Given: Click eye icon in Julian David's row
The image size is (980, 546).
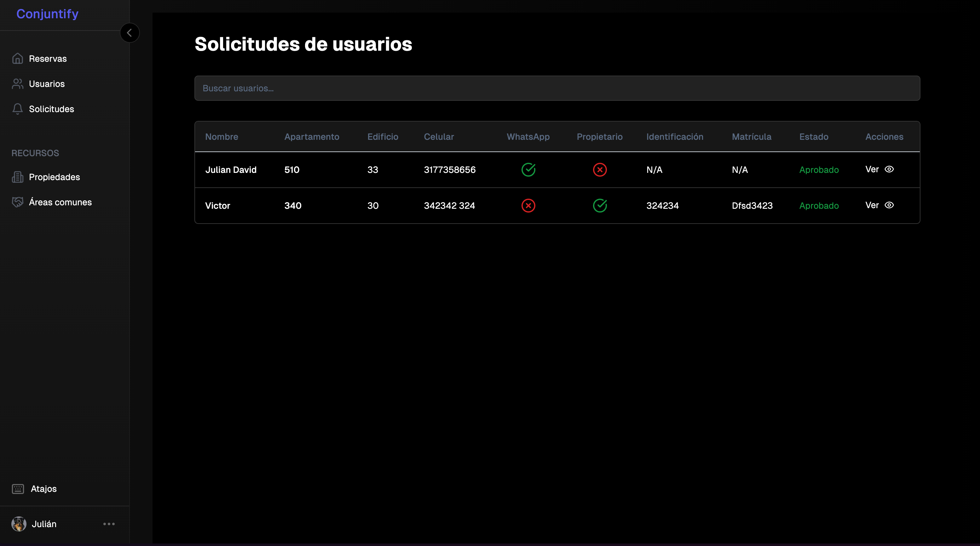Looking at the screenshot, I should tap(889, 169).
